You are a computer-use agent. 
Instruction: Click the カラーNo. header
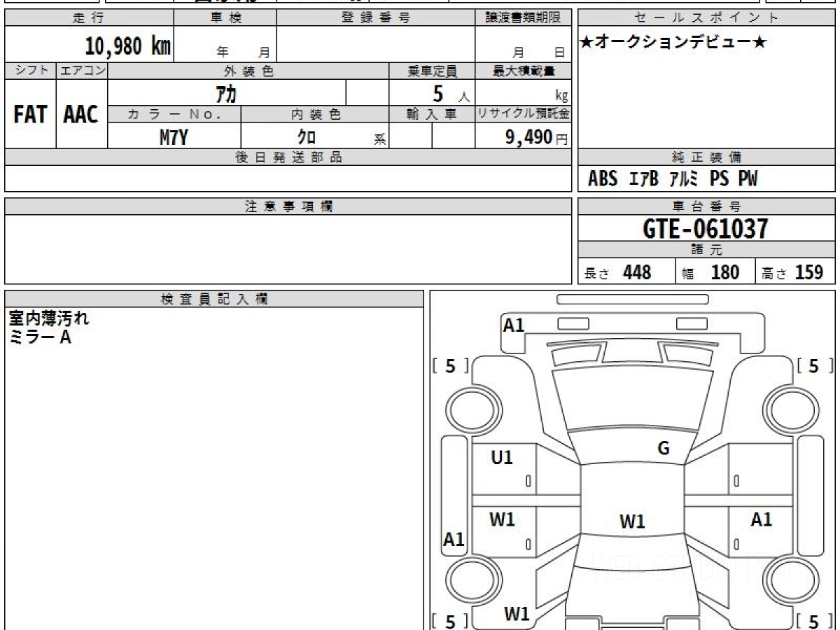tap(174, 114)
